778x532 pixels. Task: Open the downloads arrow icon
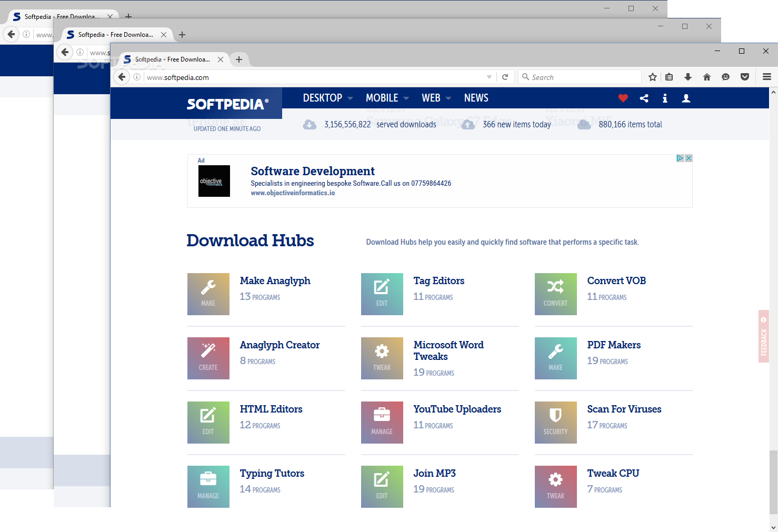pyautogui.click(x=688, y=77)
